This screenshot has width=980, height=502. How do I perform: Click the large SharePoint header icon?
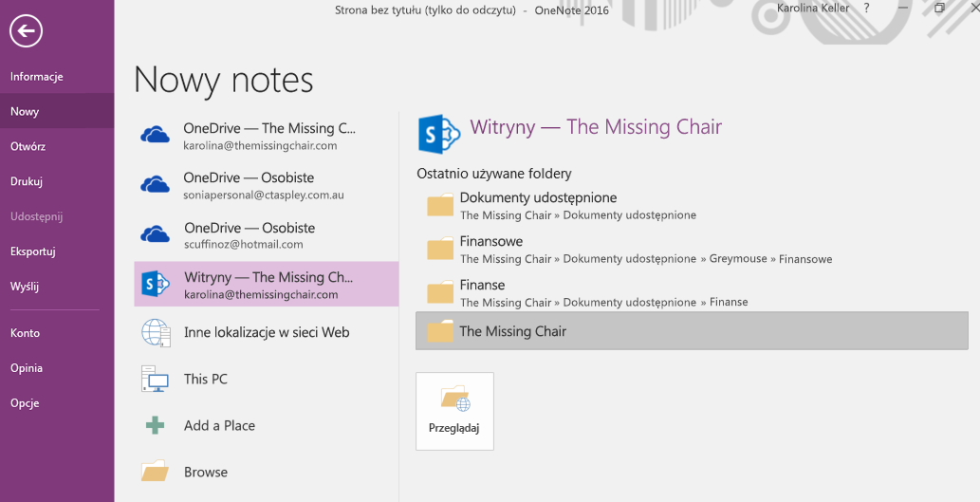439,133
